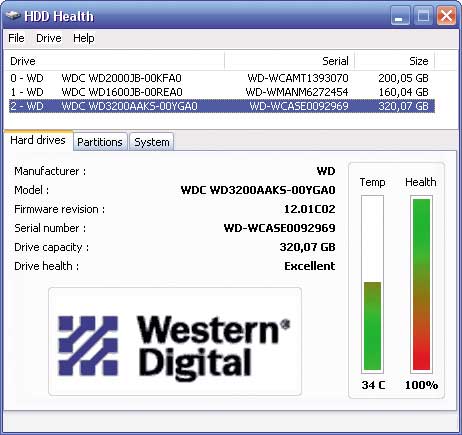
Task: Click the Health gauge bar
Action: pyautogui.click(x=421, y=284)
